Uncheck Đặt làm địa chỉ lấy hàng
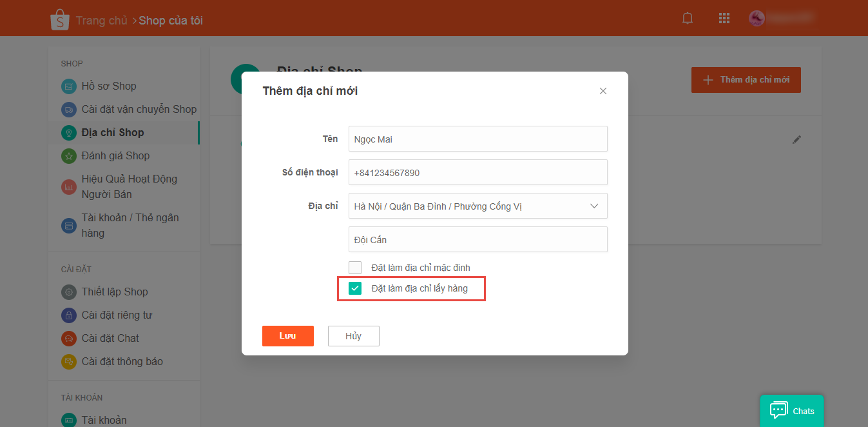This screenshot has height=427, width=868. tap(354, 288)
